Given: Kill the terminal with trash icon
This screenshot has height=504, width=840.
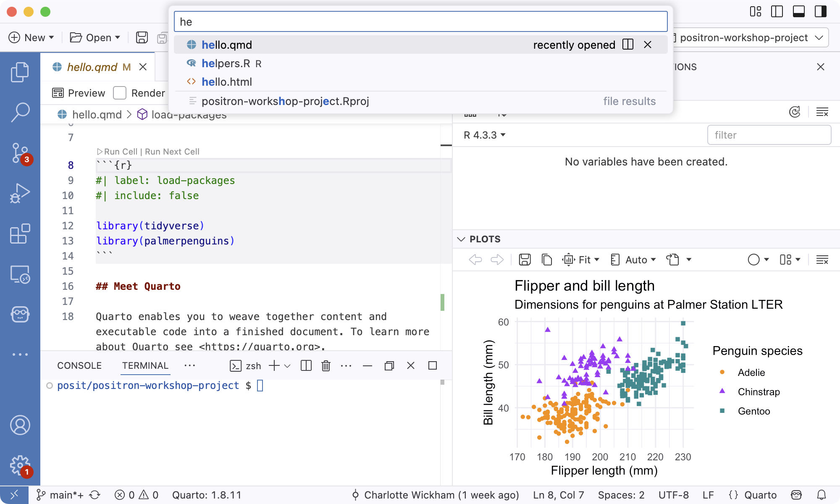Looking at the screenshot, I should 326,366.
